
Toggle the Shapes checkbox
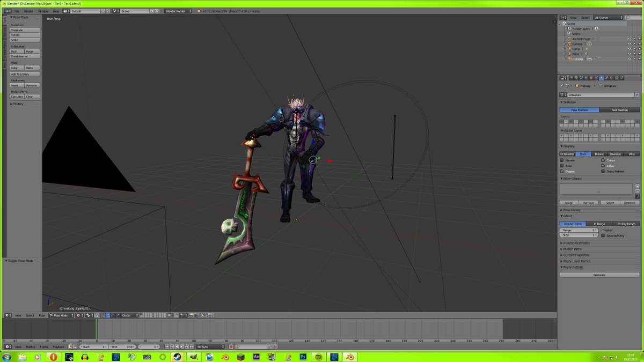(562, 172)
